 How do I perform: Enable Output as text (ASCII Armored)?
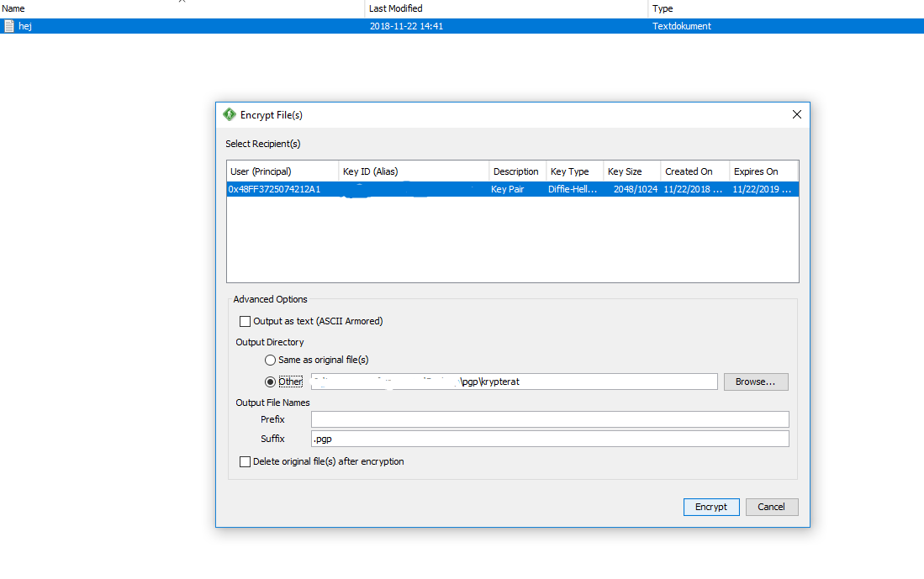point(246,321)
